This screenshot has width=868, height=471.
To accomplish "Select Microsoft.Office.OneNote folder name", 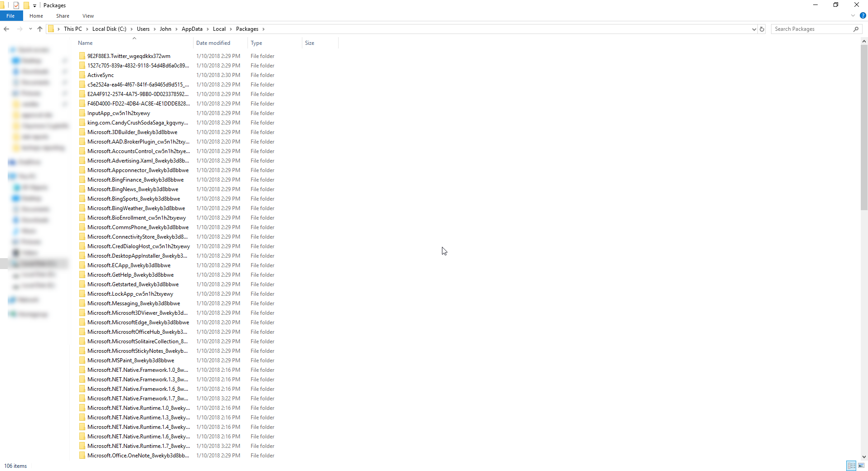I will coord(138,456).
